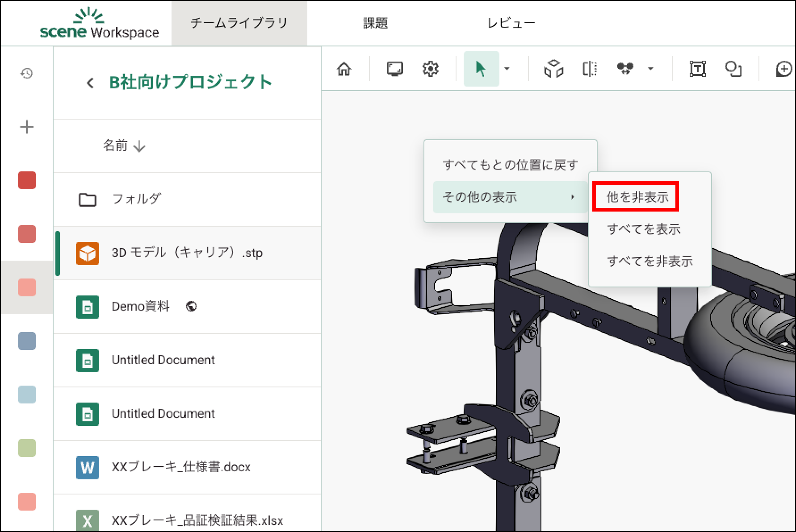Click the plus icon in left sidebar
796x532 pixels.
(x=27, y=127)
